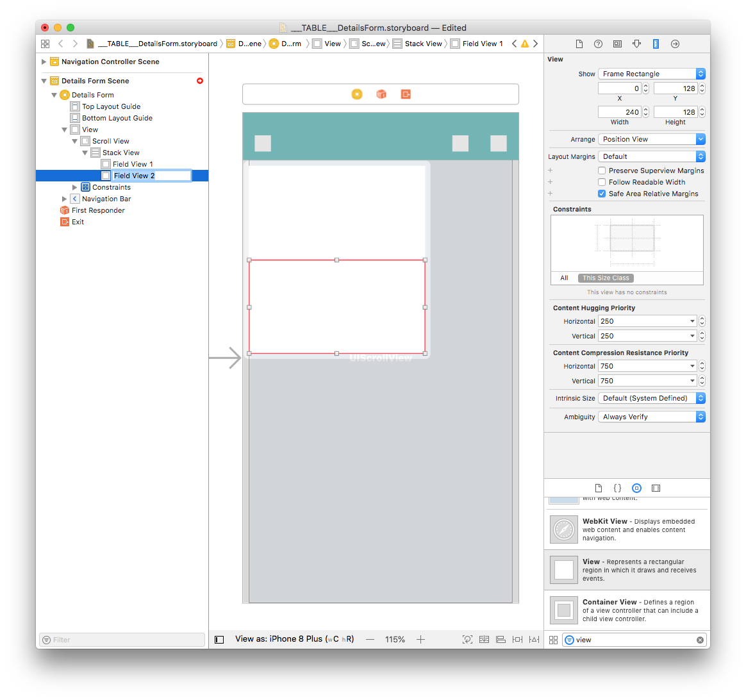Click the yellow warning issue icon

(x=525, y=44)
